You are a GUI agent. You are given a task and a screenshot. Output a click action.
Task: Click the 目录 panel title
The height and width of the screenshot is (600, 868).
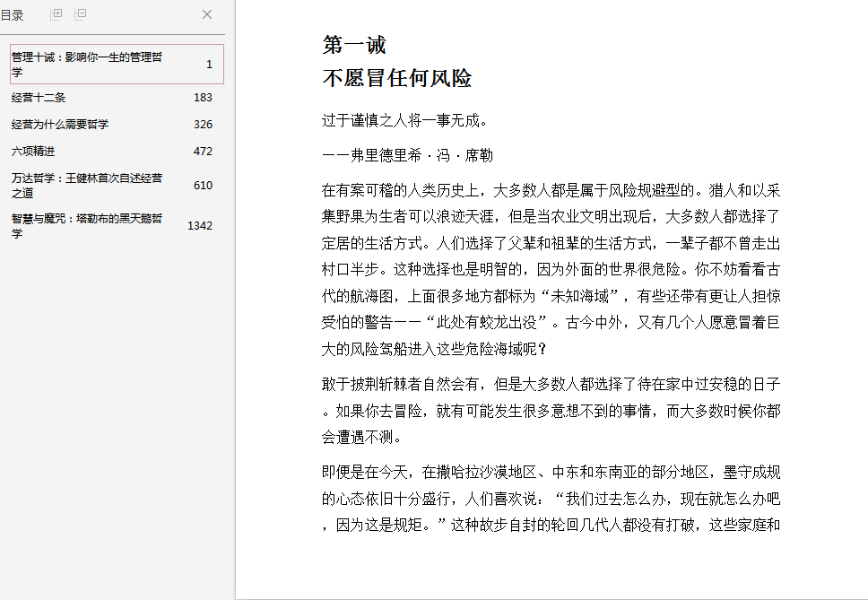(13, 15)
